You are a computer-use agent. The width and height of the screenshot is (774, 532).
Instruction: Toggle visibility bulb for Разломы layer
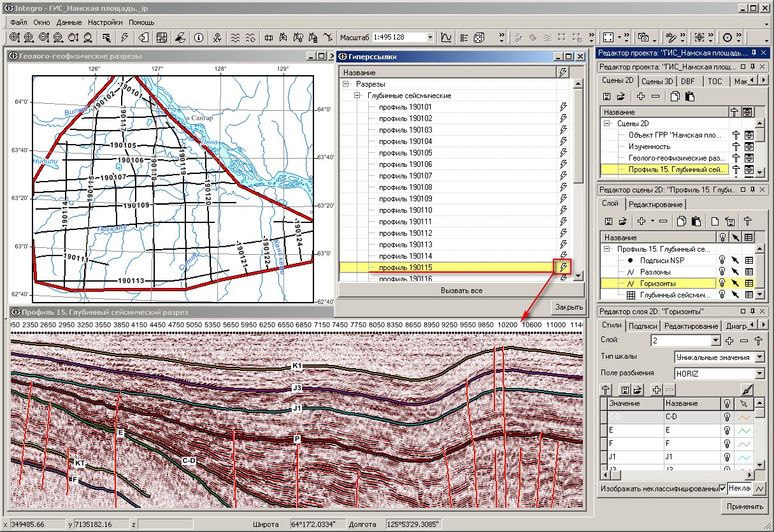tap(722, 271)
